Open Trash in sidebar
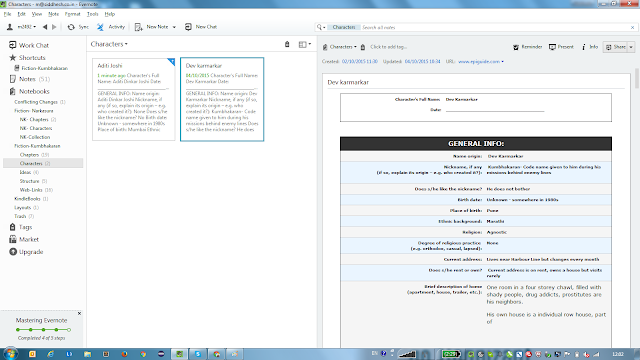Viewport: 640px width, 360px height. [24, 216]
